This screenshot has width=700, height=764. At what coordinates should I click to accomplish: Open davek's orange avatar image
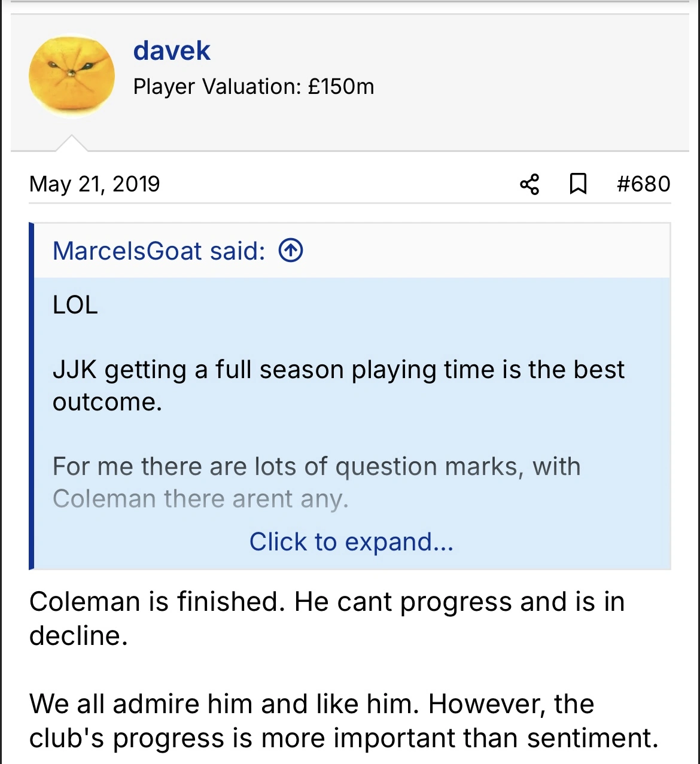click(72, 77)
